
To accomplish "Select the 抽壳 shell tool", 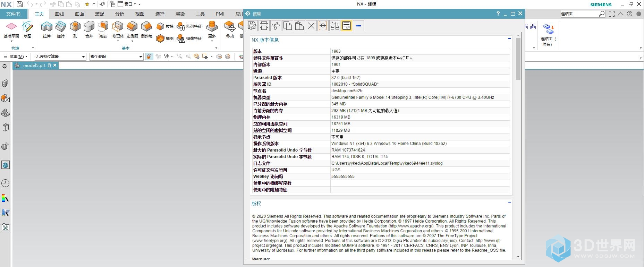I will (165, 38).
